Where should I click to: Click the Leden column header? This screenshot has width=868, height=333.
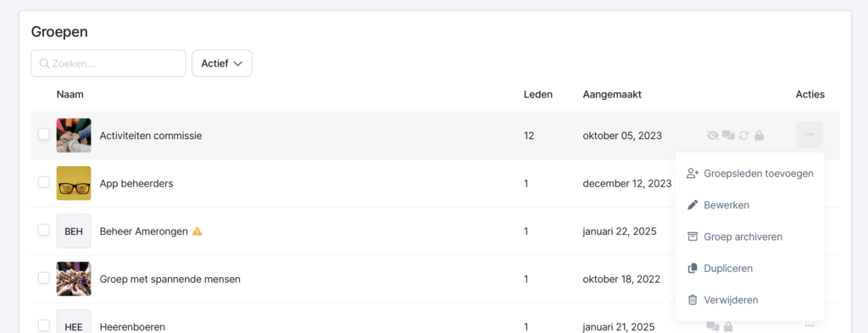538,95
